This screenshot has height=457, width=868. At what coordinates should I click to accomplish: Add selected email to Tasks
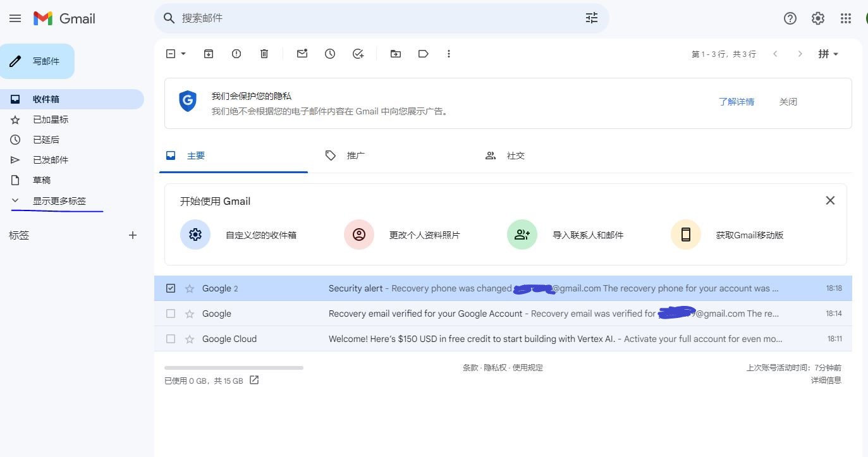[358, 54]
